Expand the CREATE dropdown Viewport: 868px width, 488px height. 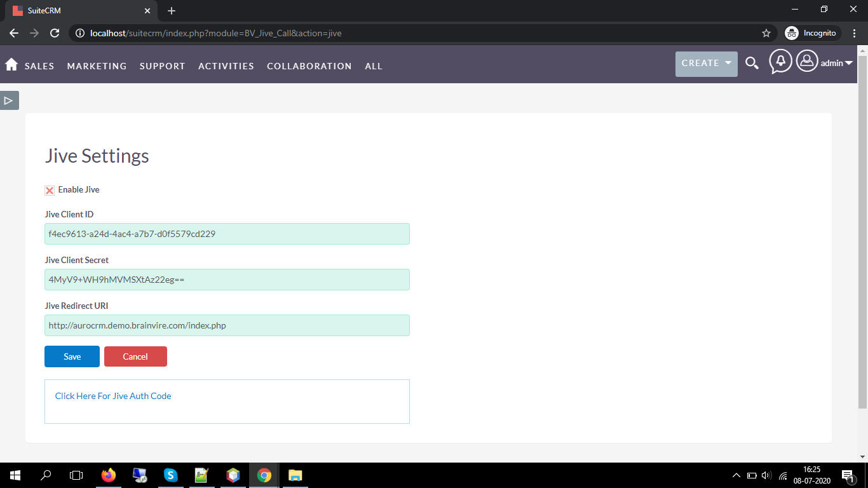[707, 64]
